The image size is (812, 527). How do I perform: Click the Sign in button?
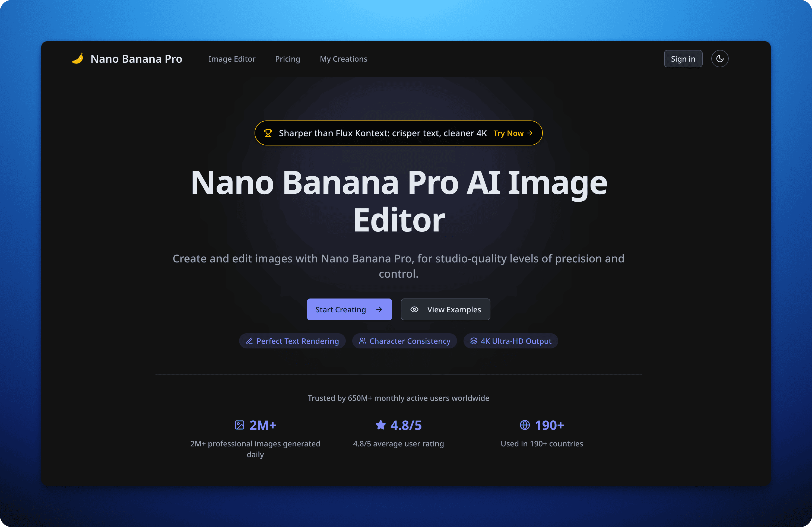pyautogui.click(x=683, y=58)
